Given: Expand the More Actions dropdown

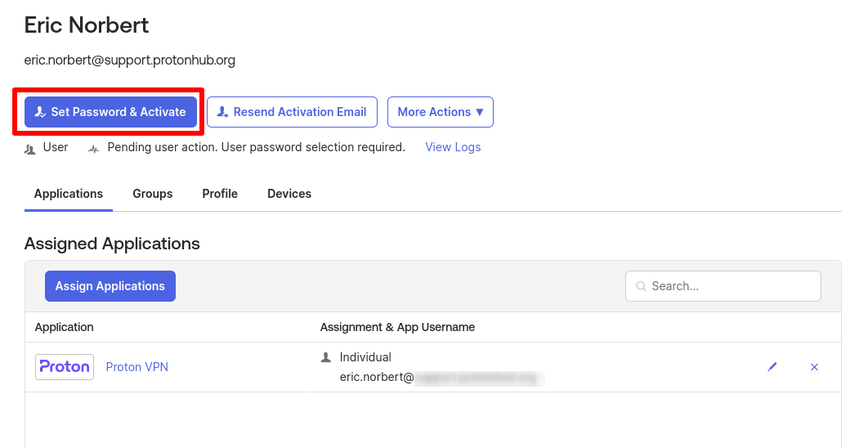Looking at the screenshot, I should tap(440, 112).
